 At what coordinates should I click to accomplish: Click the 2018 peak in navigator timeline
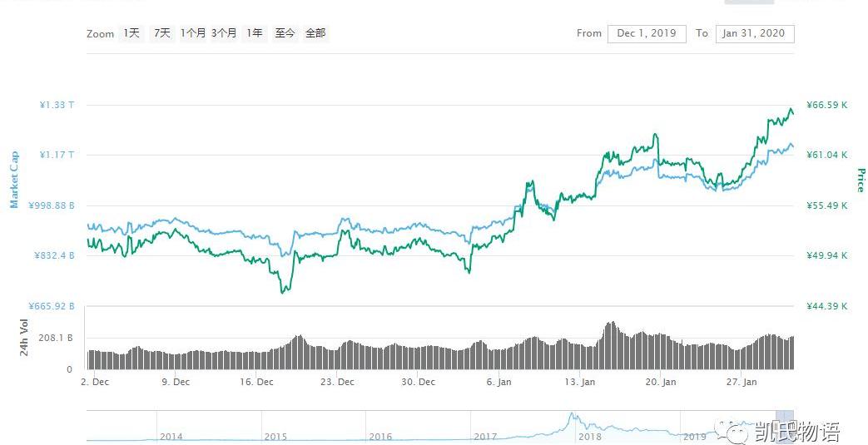(572, 416)
